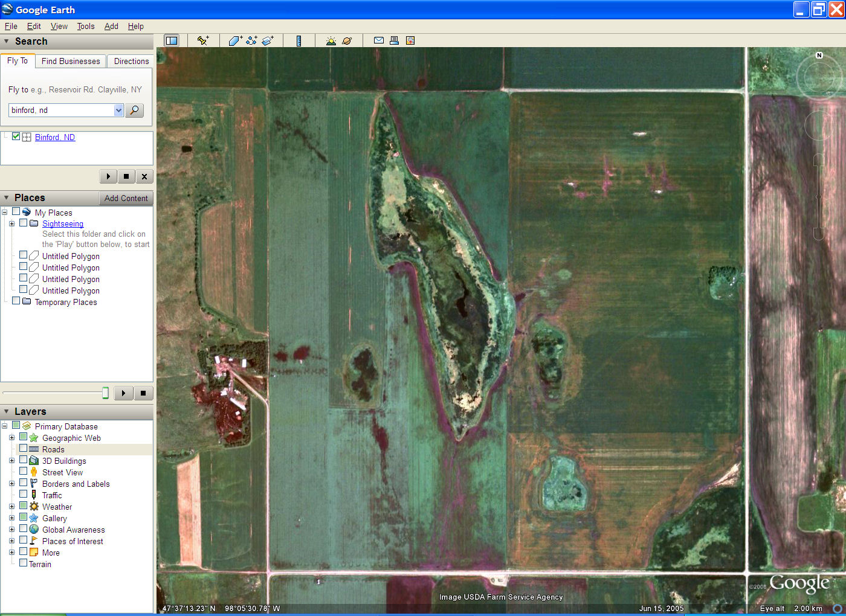Stop tour in Places panel
Viewport: 846px width, 616px height.
[x=143, y=393]
